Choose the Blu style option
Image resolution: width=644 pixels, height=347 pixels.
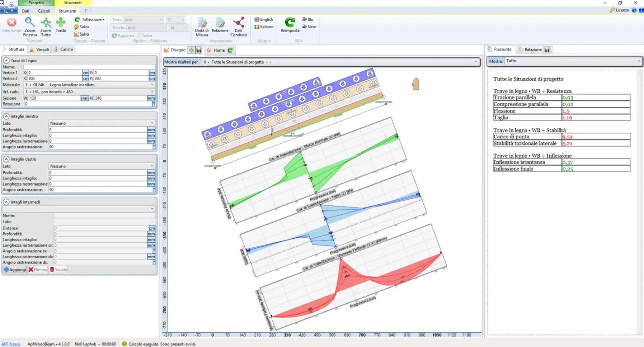pyautogui.click(x=307, y=19)
